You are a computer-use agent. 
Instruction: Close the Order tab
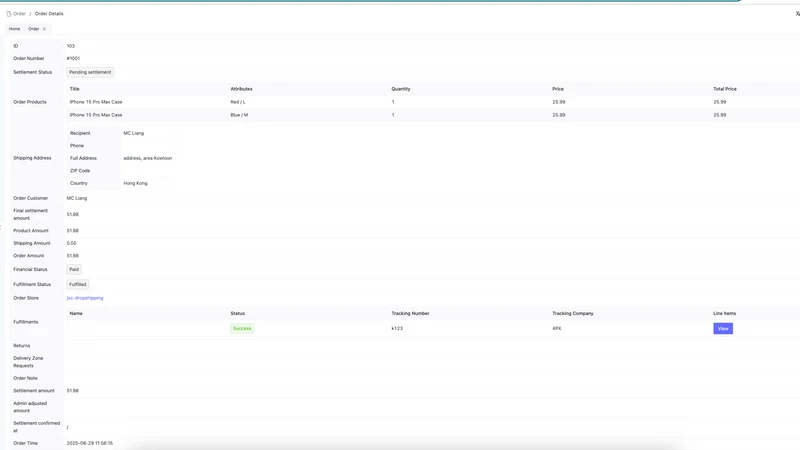click(44, 29)
